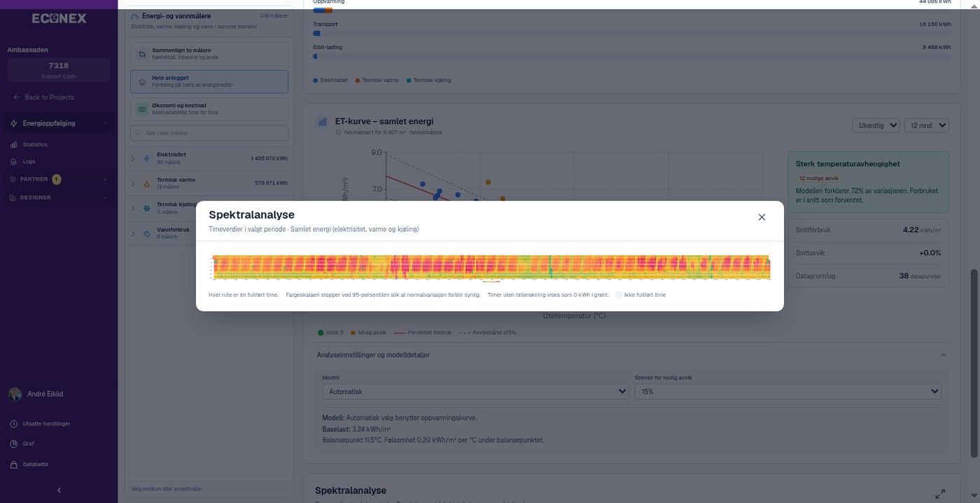
Task: Click the Økonomi og kostnad money icon
Action: (142, 109)
